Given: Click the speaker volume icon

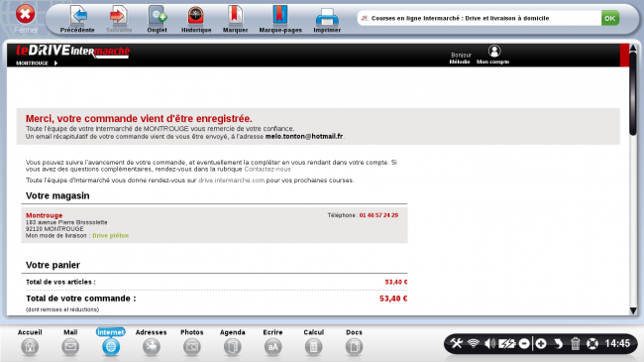Looking at the screenshot, I should click(x=490, y=343).
